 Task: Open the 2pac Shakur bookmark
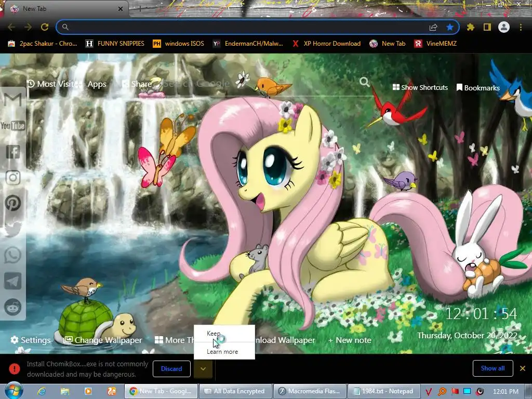click(x=43, y=44)
